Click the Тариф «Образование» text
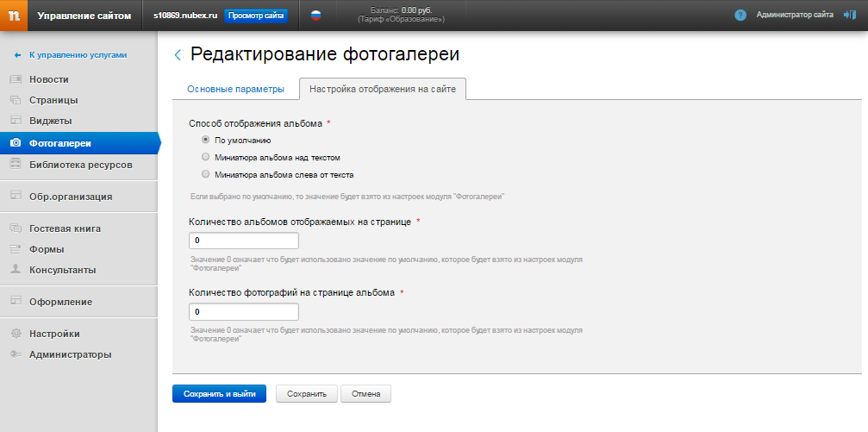Image resolution: width=868 pixels, height=432 pixels. pyautogui.click(x=401, y=19)
